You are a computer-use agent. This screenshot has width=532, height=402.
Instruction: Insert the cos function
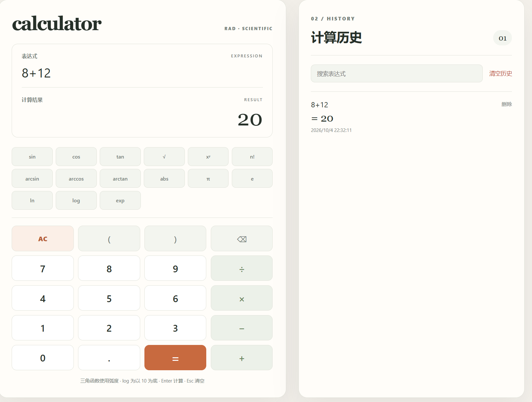tap(76, 157)
